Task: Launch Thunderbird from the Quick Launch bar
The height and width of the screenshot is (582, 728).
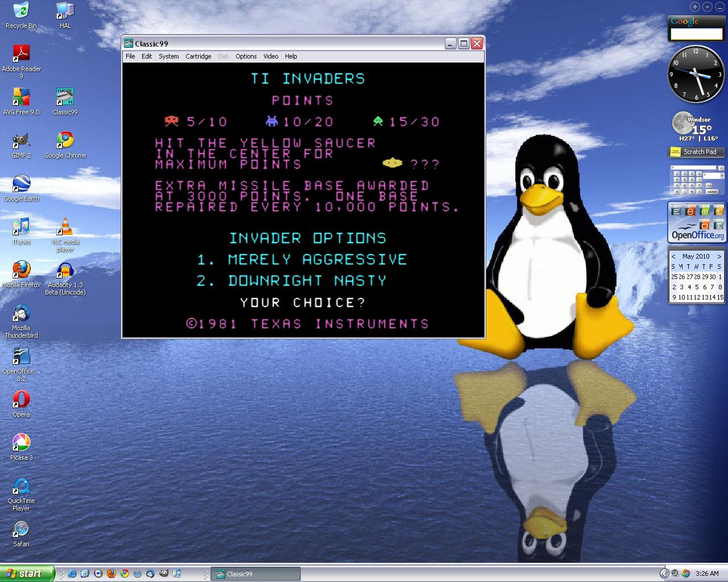Action: [151, 573]
